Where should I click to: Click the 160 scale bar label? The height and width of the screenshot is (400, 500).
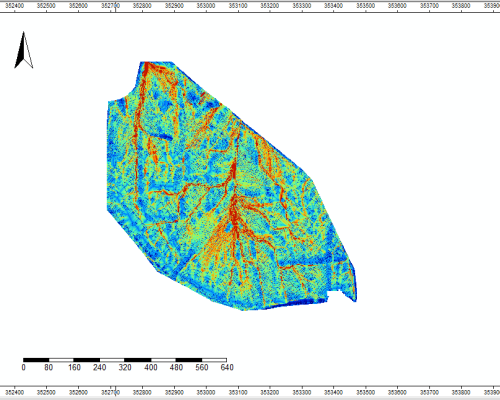coord(74,367)
